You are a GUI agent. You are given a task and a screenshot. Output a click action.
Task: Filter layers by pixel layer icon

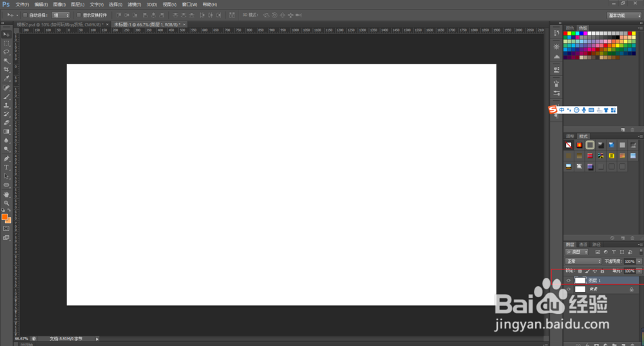(x=598, y=252)
